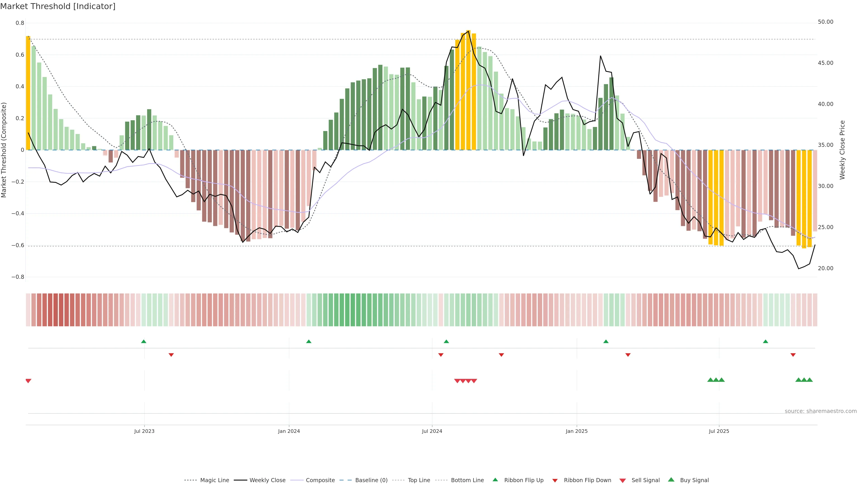Viewport: 868px width, 488px height.
Task: Click the Jan 2025 x-axis label
Action: click(577, 431)
